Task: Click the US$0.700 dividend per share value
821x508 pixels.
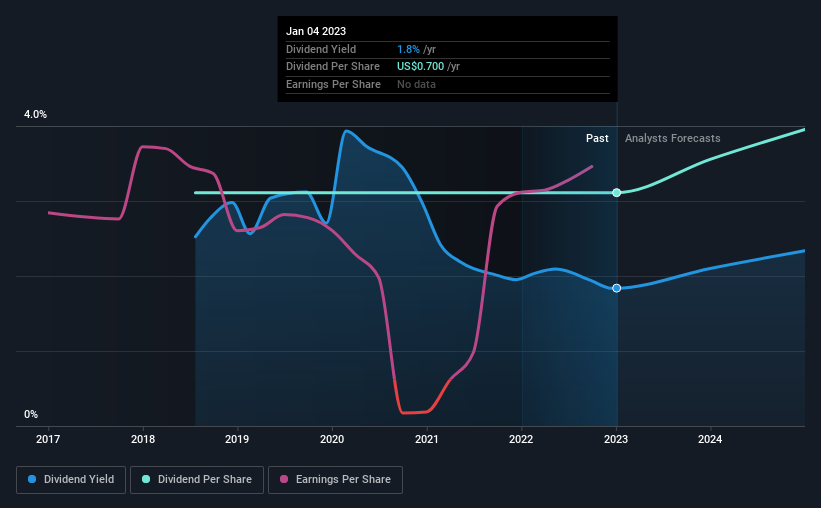Action: (x=420, y=67)
